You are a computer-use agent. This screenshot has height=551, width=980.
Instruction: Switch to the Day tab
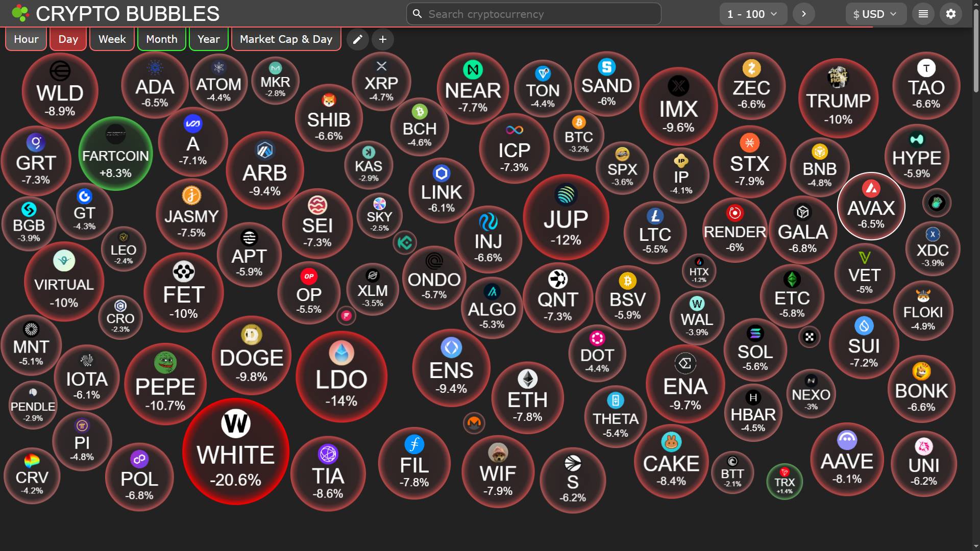pos(68,39)
